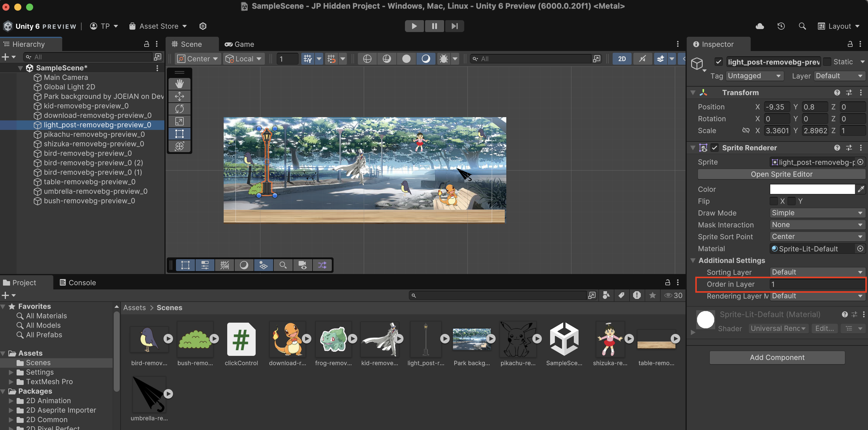The width and height of the screenshot is (868, 430).
Task: Click search by label tag icon
Action: [x=621, y=295]
